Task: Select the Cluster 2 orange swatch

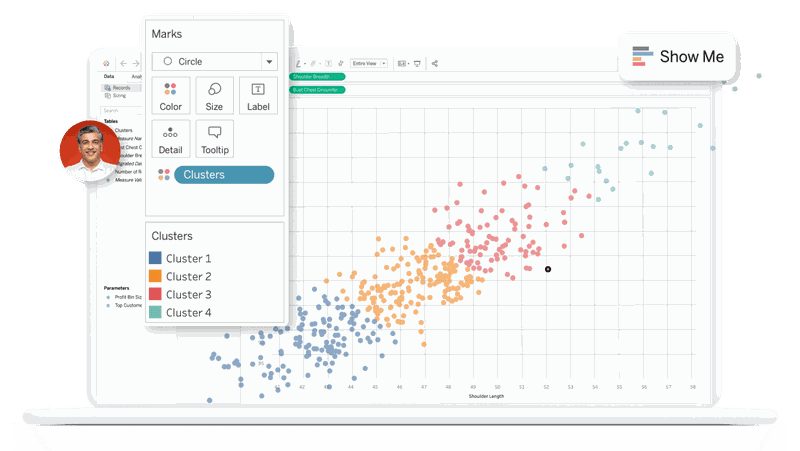Action: click(155, 276)
